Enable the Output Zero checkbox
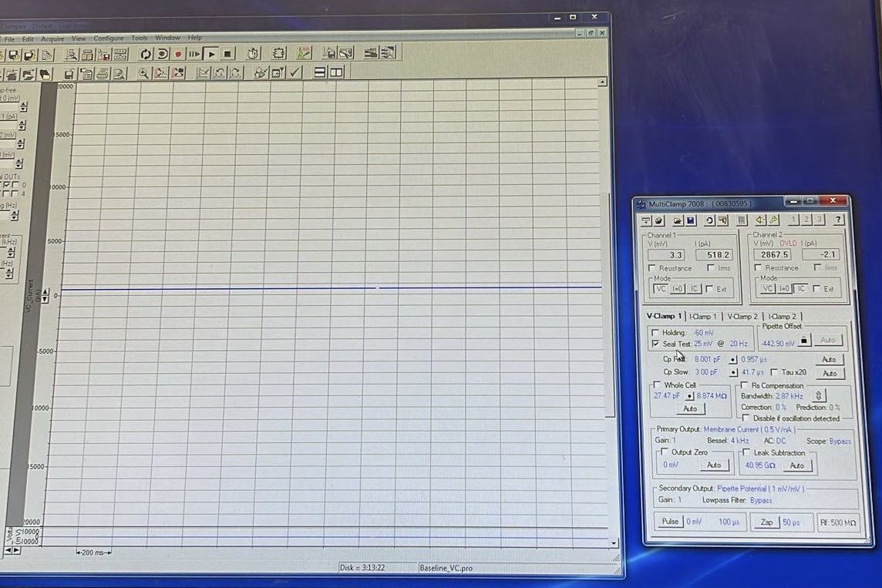Viewport: 882px width, 588px height. point(665,452)
